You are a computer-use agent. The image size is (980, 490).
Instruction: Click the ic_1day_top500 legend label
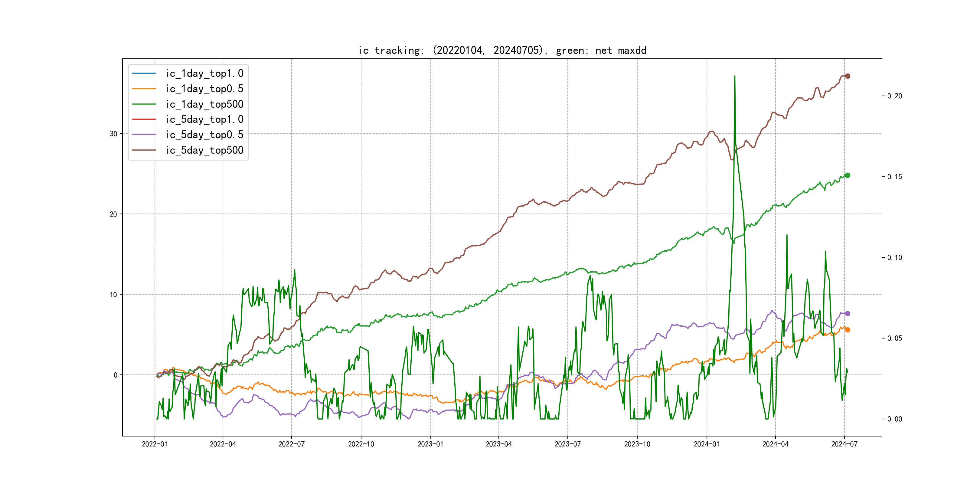[204, 104]
